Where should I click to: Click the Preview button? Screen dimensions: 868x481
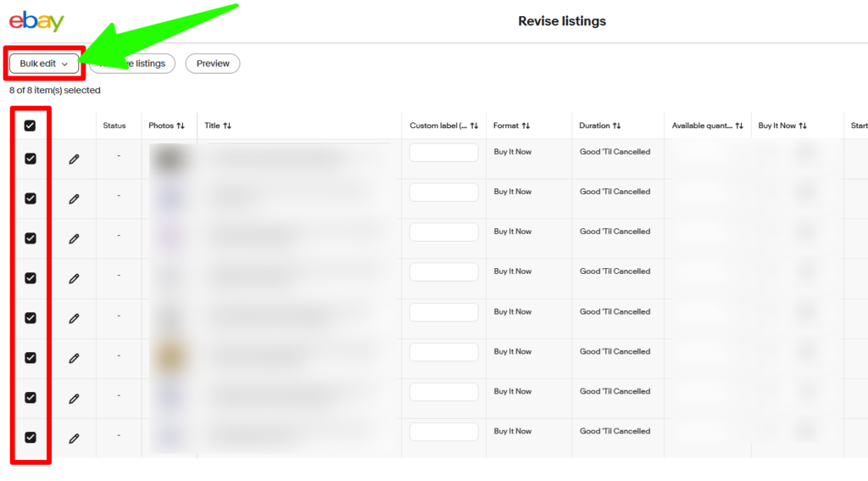click(x=213, y=64)
